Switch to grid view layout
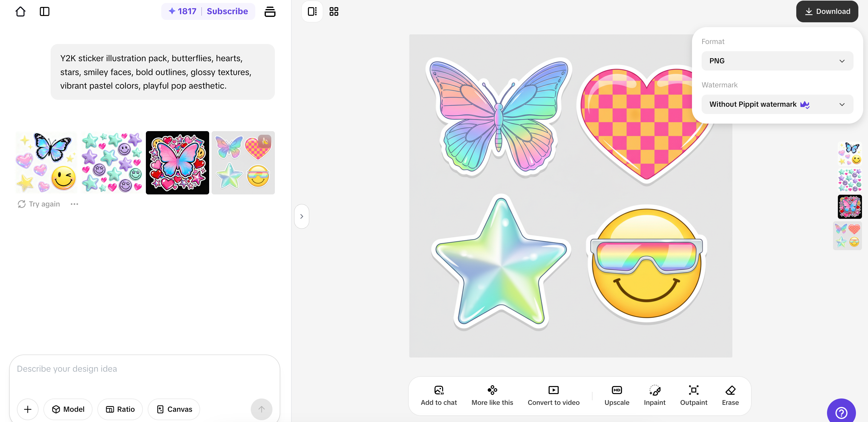 coord(334,11)
